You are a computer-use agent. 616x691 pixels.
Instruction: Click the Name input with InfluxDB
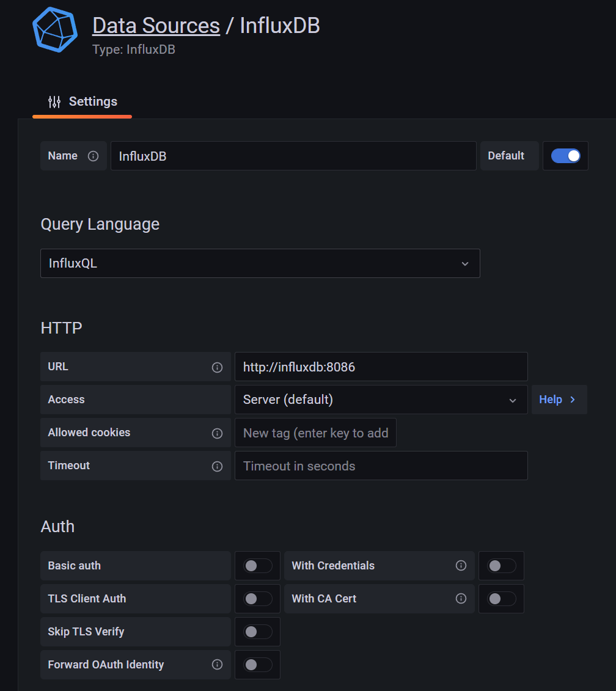(293, 156)
